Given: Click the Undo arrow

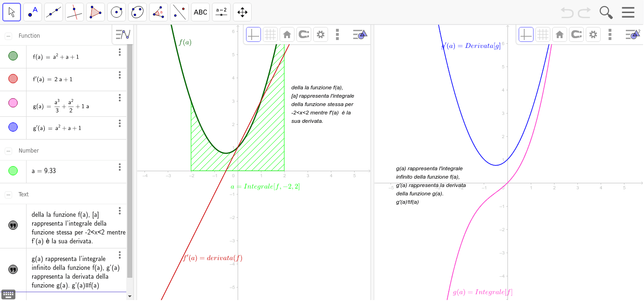Looking at the screenshot, I should (567, 12).
